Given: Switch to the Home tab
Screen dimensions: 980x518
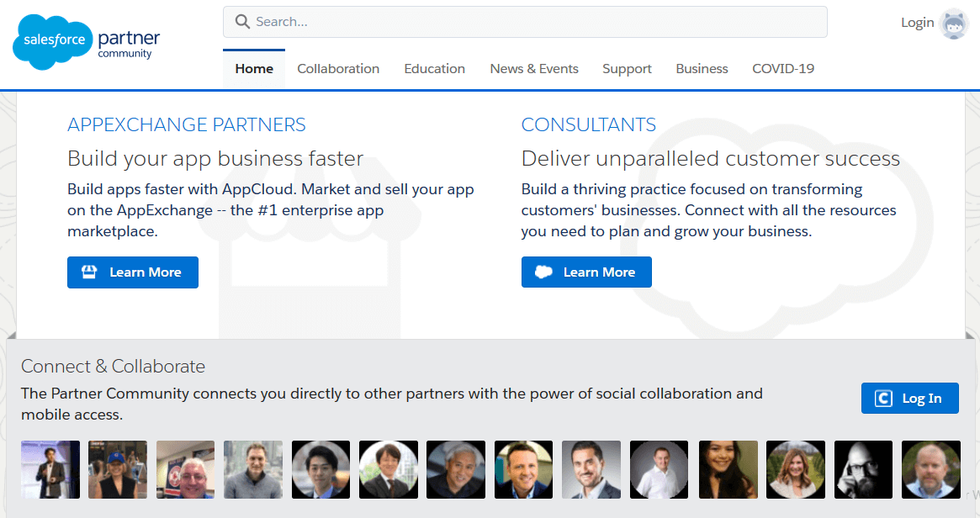Looking at the screenshot, I should pyautogui.click(x=254, y=69).
